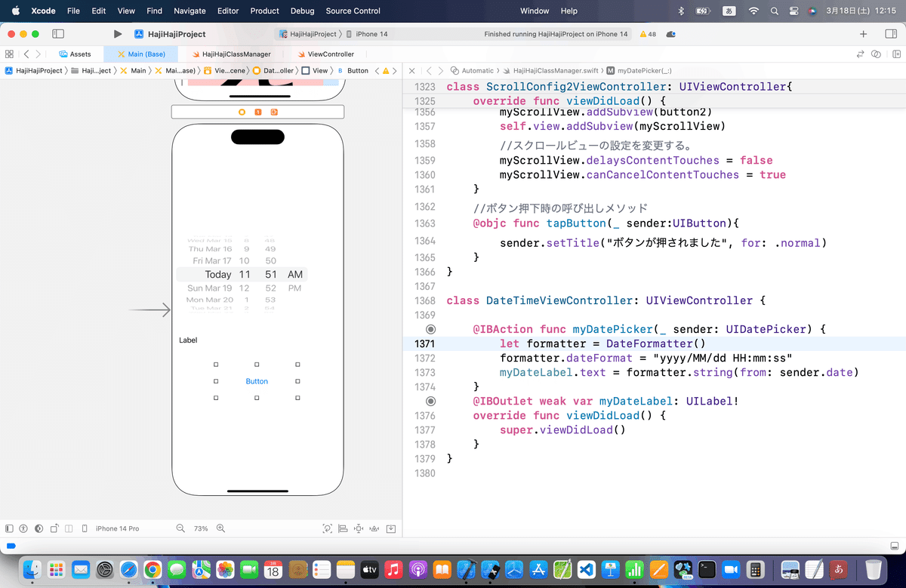Close the assistant editor with X

click(411, 70)
